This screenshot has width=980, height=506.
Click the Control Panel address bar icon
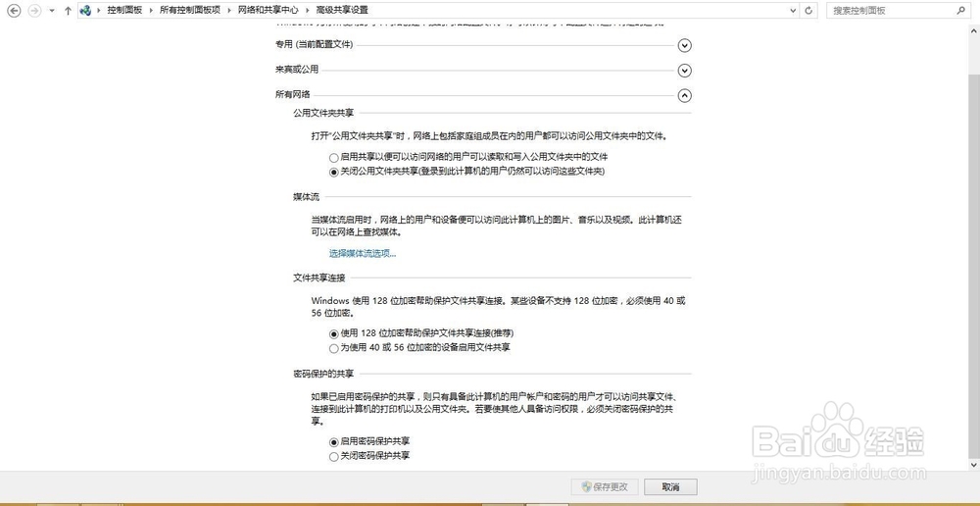[x=85, y=11]
